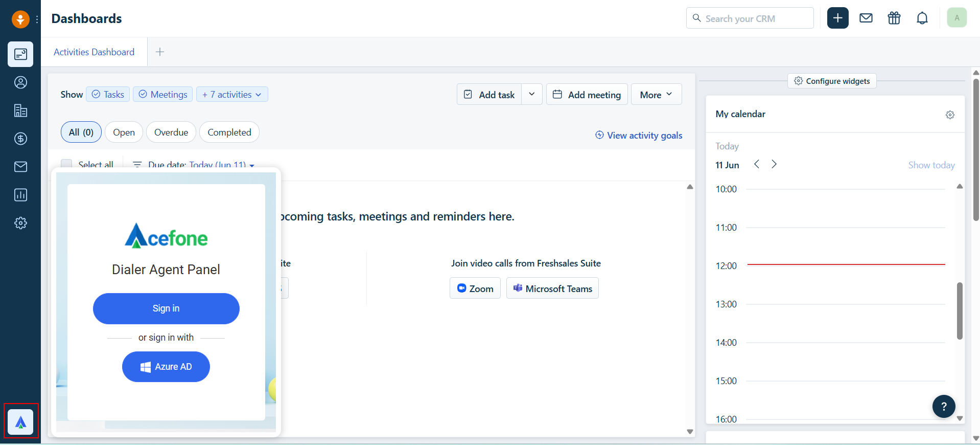The width and height of the screenshot is (980, 445).
Task: Toggle the Tasks activity filter
Action: click(108, 94)
